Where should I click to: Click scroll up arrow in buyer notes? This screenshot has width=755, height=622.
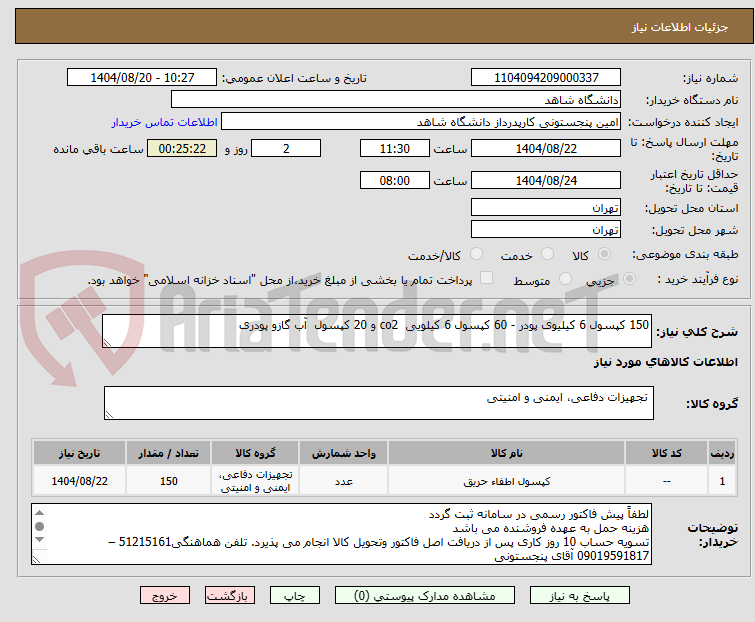pyautogui.click(x=40, y=513)
